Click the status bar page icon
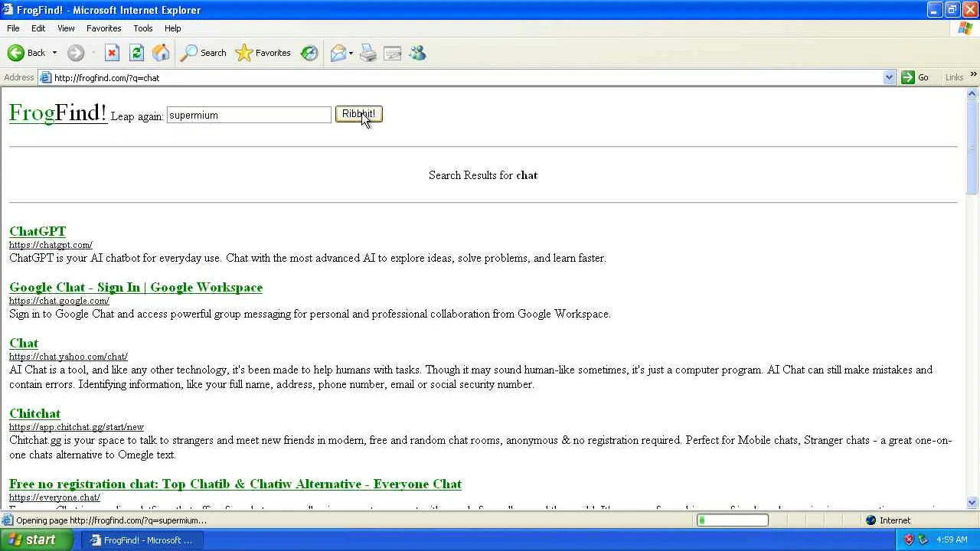This screenshot has width=980, height=551. 8,520
